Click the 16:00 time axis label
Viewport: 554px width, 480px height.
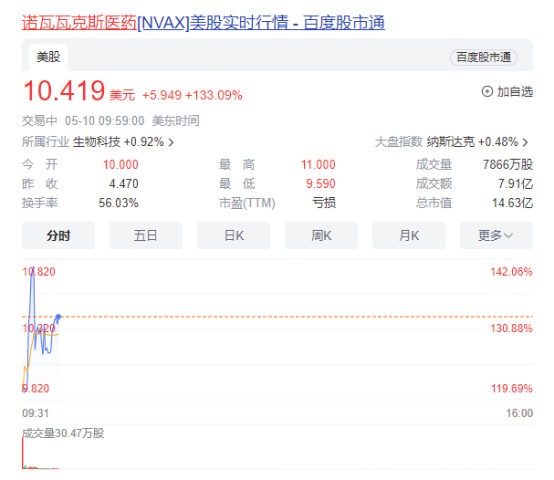pos(519,413)
